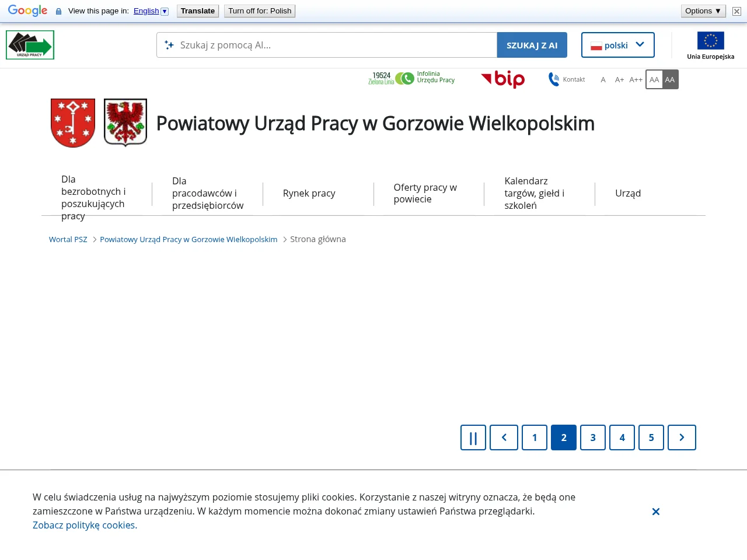Viewport: 747px width, 560px height.
Task: Click the 19524 Zielona Linia infolinia icon
Action: click(411, 78)
